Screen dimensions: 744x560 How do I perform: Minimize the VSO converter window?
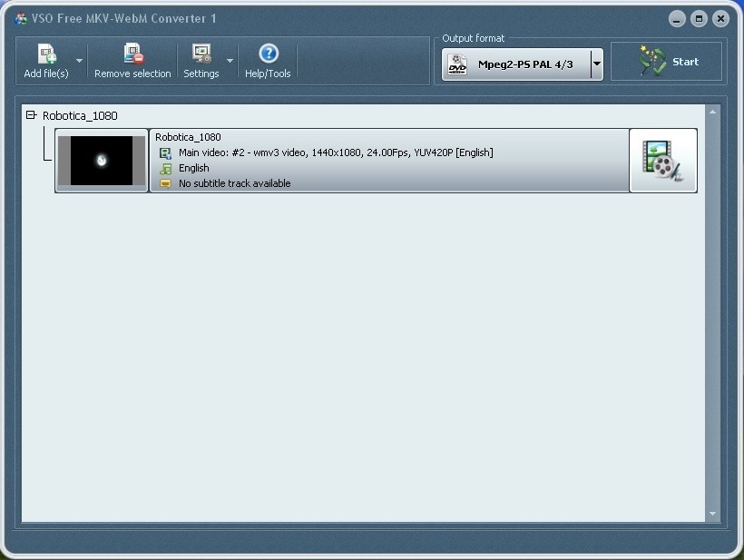tap(677, 19)
